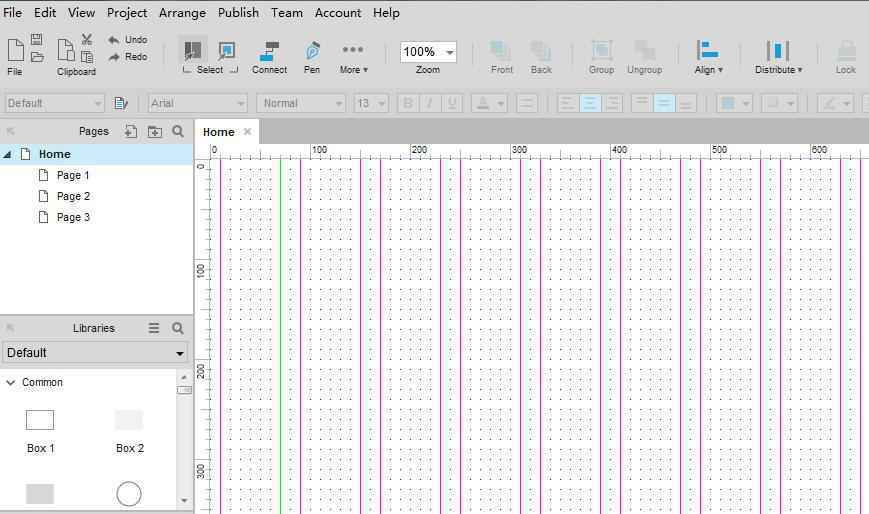Open the Default library dropdown

tap(95, 353)
